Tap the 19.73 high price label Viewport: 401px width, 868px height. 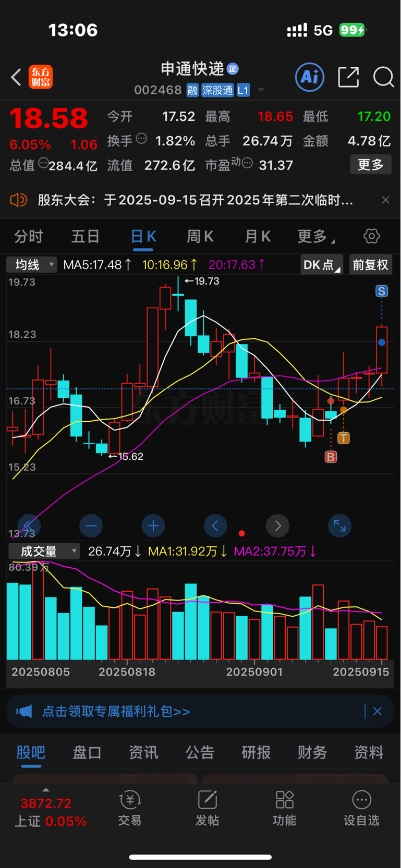pos(202,281)
